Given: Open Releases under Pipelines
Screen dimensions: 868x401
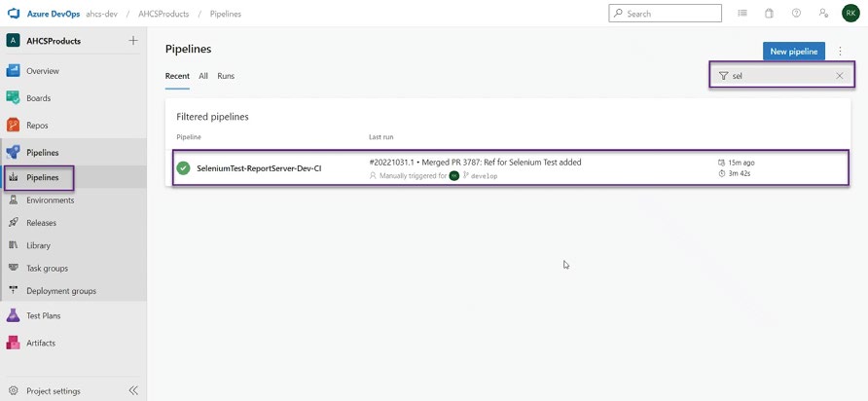Looking at the screenshot, I should tap(41, 223).
